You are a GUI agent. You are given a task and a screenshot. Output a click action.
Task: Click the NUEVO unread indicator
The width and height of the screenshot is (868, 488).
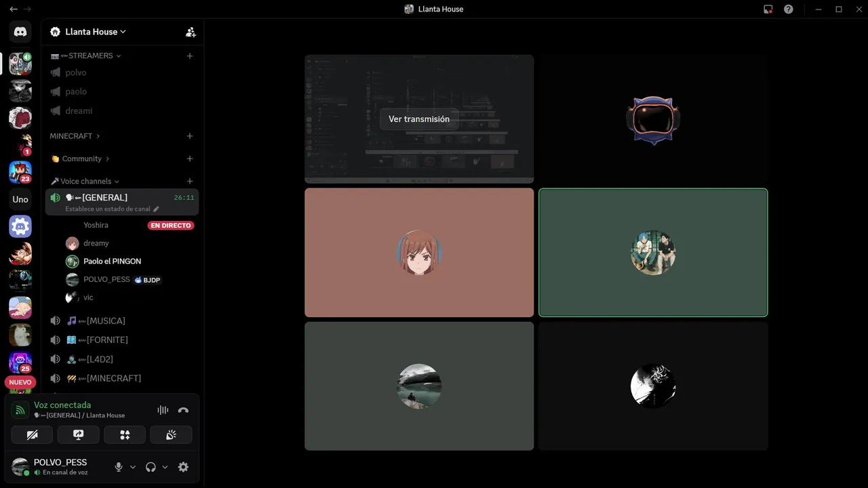pos(20,382)
